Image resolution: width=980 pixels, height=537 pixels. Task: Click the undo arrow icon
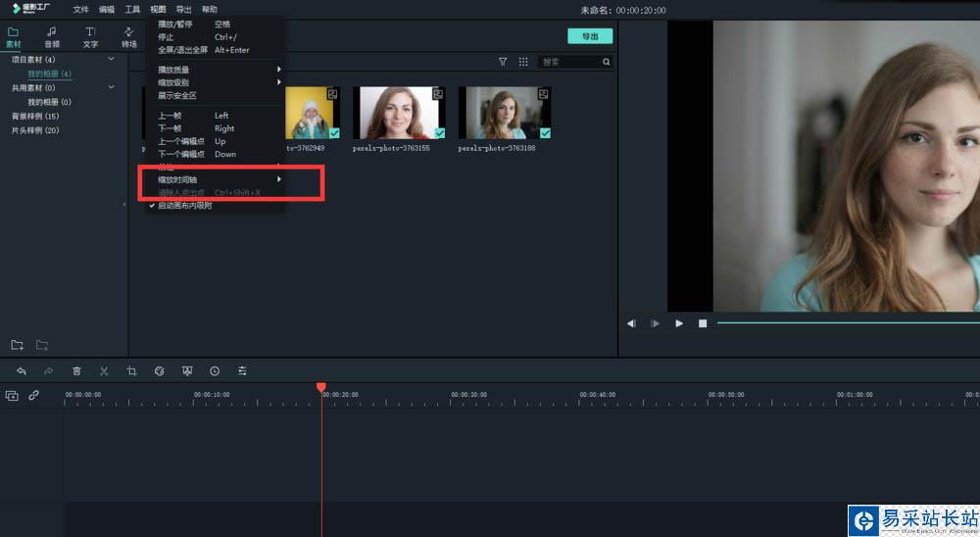[x=22, y=370]
